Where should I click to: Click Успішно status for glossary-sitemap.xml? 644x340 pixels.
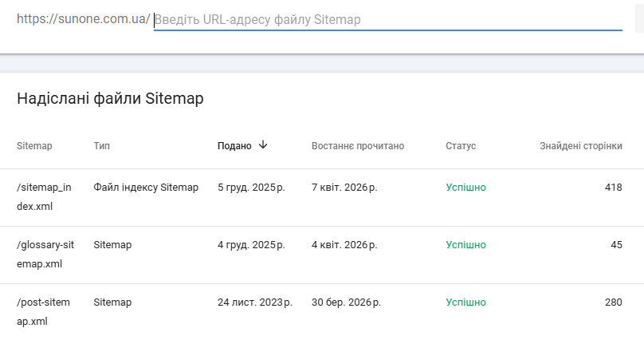click(x=465, y=245)
